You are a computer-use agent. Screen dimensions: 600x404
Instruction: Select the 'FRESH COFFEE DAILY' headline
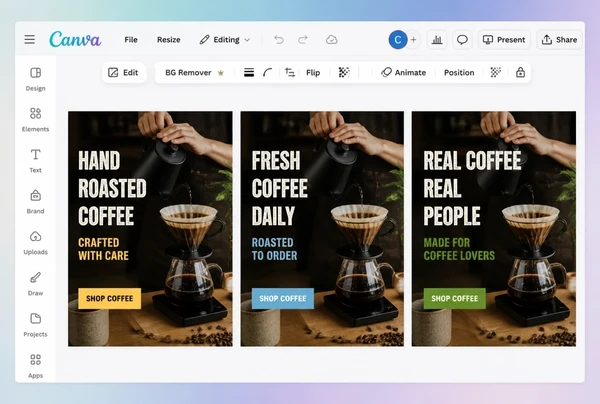pyautogui.click(x=280, y=188)
